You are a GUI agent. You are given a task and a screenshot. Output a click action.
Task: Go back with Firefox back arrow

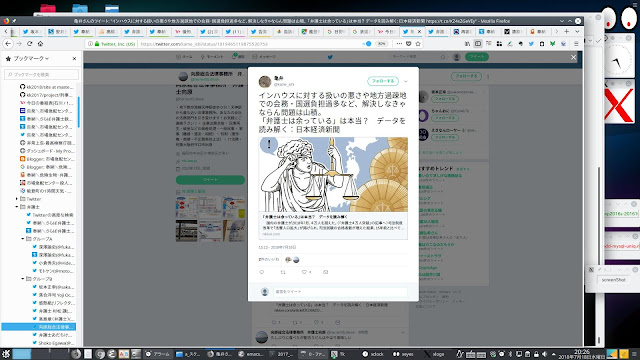[8, 44]
